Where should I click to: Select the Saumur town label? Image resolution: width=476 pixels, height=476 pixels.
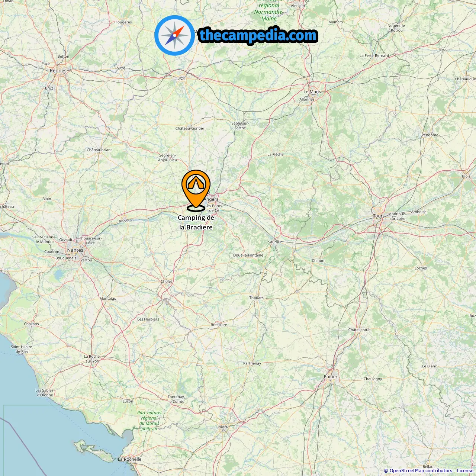(275, 242)
